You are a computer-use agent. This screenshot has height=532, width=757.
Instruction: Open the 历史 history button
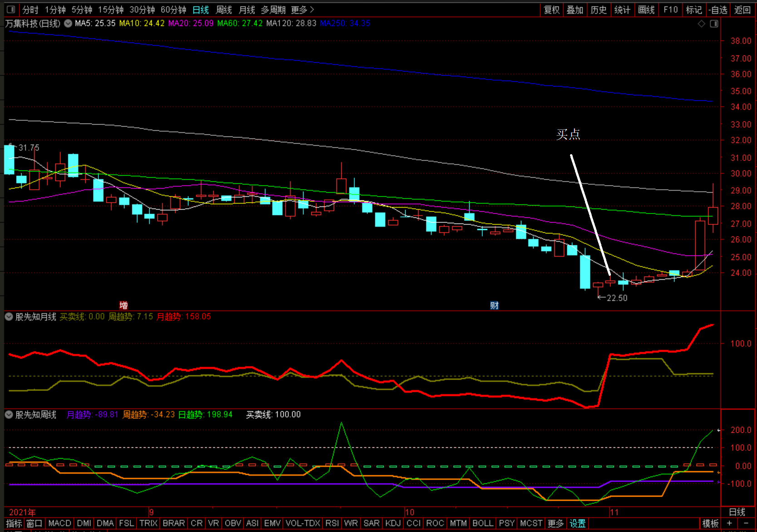click(x=599, y=10)
